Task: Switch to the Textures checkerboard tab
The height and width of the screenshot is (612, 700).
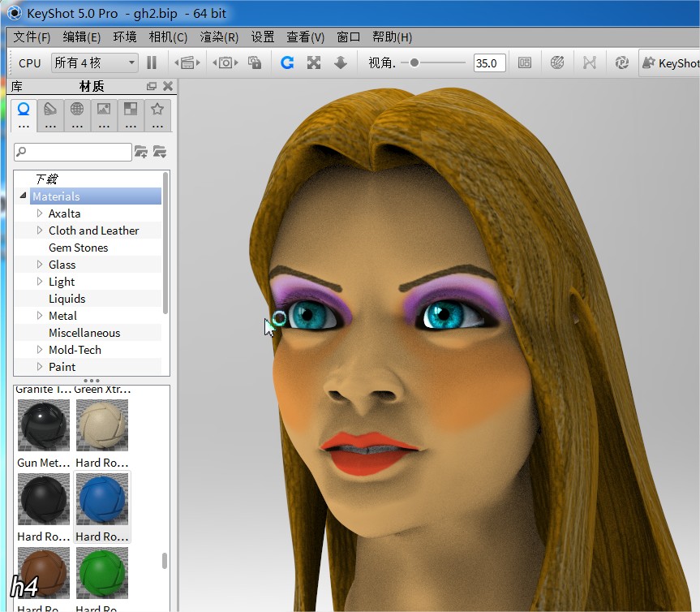Action: (x=131, y=114)
